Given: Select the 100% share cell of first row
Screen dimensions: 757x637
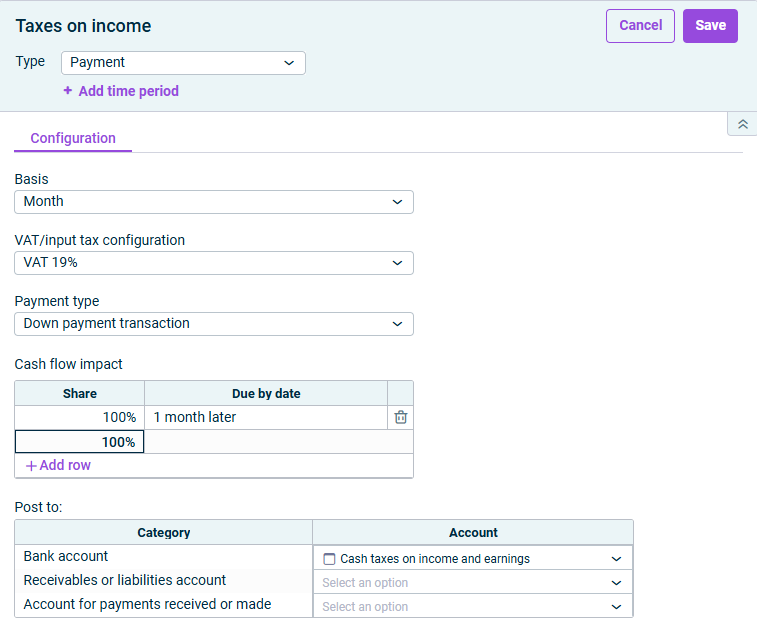Looking at the screenshot, I should coord(80,417).
